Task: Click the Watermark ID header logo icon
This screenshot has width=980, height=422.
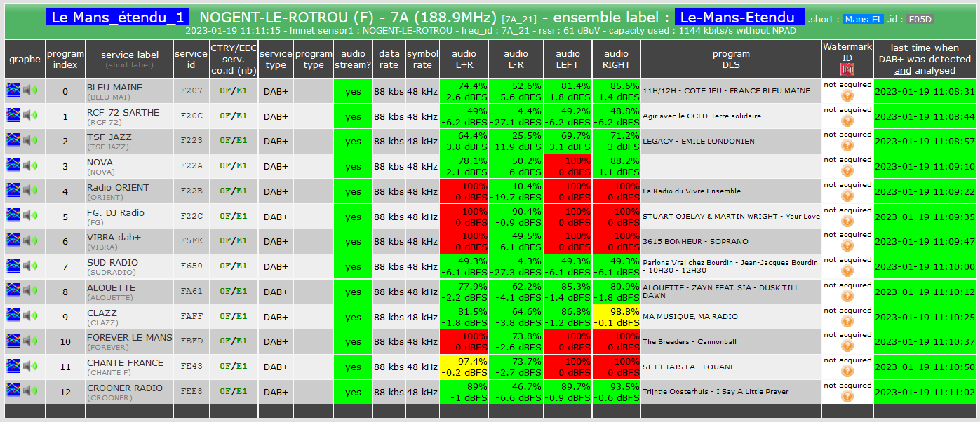Action: [x=847, y=69]
